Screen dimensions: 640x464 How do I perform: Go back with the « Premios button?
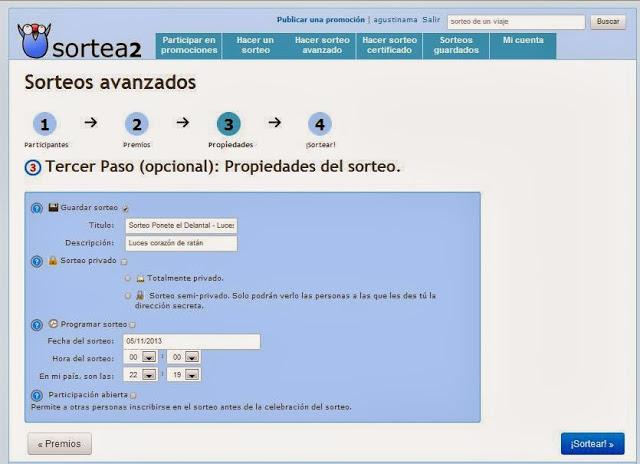point(59,443)
